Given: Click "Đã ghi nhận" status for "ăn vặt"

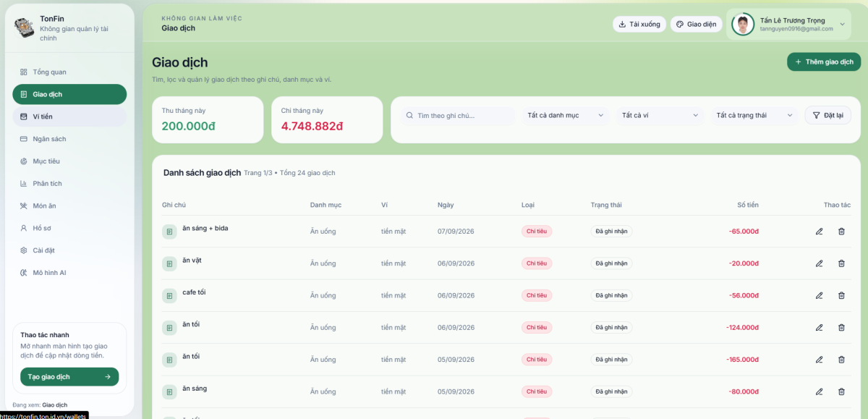Looking at the screenshot, I should (x=611, y=263).
